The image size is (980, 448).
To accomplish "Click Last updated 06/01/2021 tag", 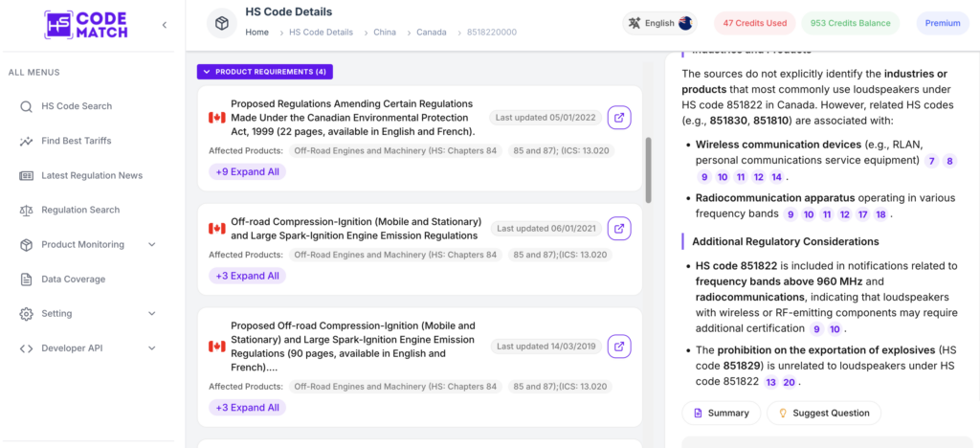I will (x=546, y=229).
